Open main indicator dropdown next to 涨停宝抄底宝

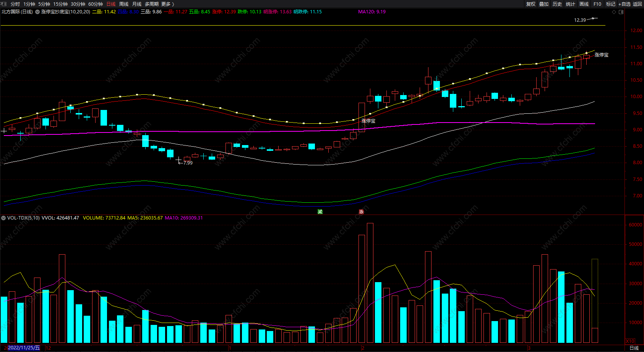pyautogui.click(x=37, y=12)
